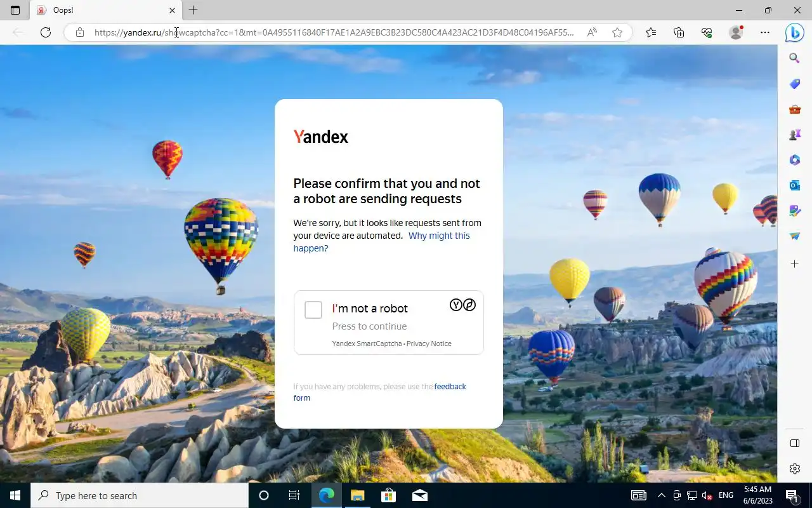Open a new tab with plus button
The image size is (812, 508).
point(193,10)
